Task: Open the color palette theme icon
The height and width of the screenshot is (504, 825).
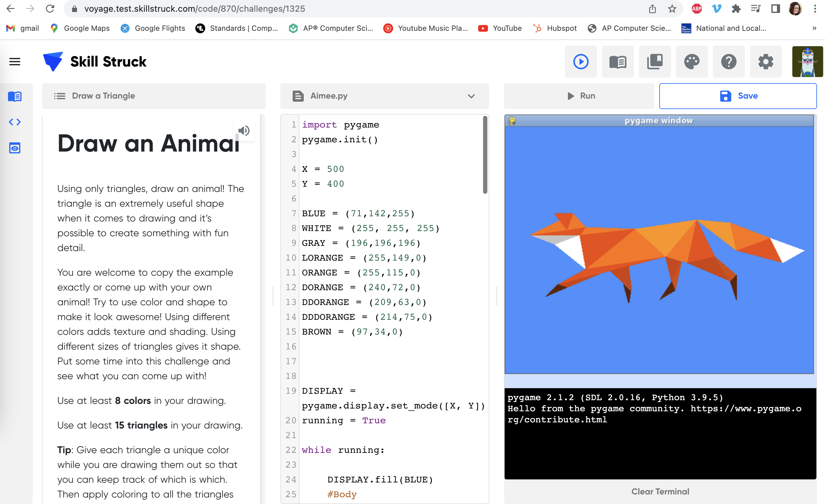Action: [x=692, y=62]
